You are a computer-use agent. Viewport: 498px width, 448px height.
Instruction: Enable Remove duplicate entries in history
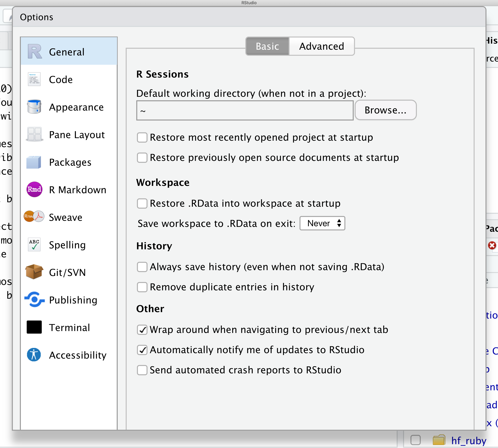coord(142,287)
